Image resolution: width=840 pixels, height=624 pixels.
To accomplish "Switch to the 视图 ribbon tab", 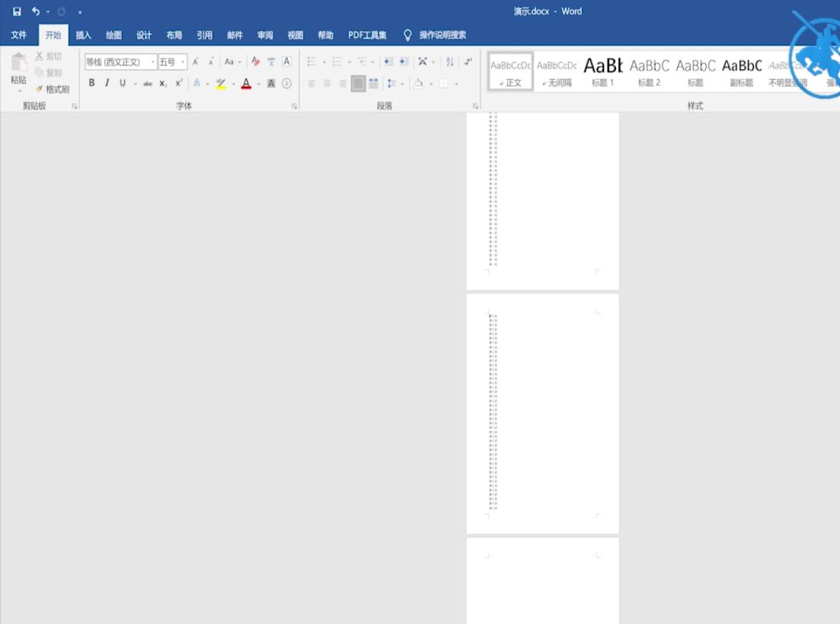I will point(295,35).
